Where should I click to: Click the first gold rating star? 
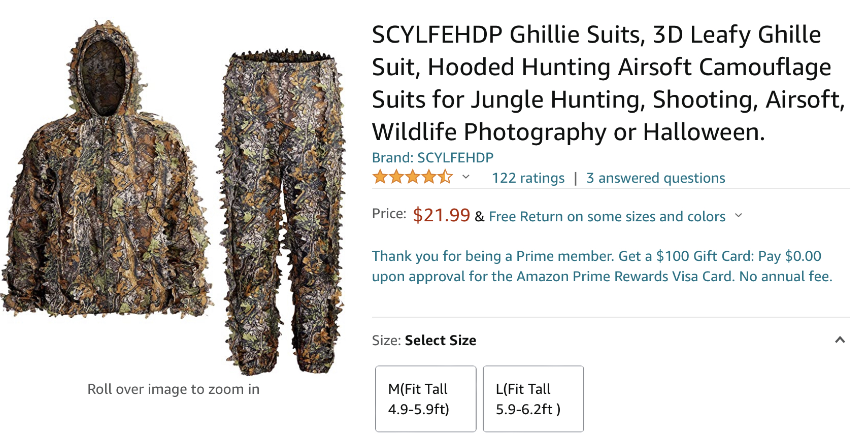[x=380, y=177]
